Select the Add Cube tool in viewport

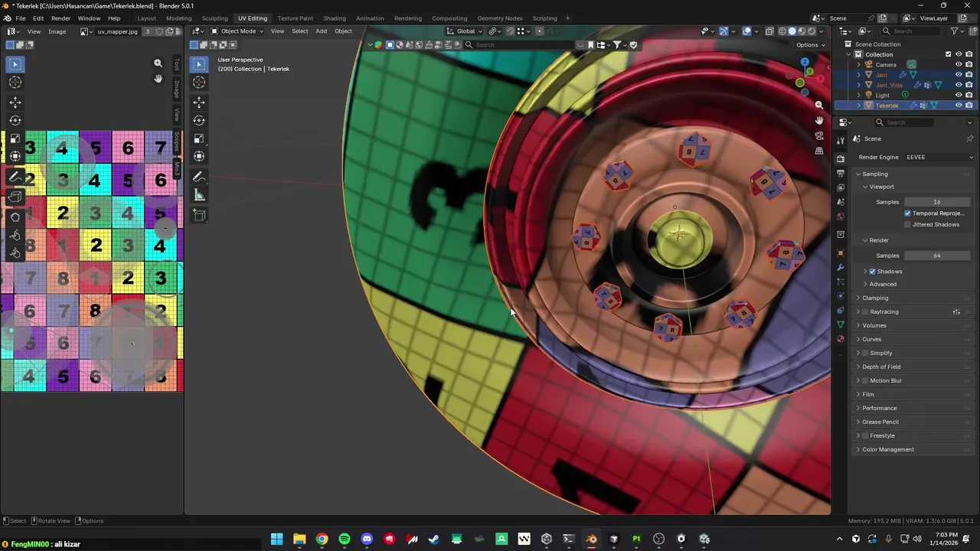coord(199,216)
